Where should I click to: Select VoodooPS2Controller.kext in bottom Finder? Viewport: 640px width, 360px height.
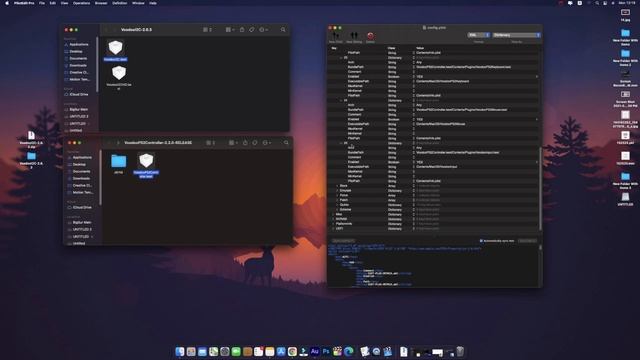coord(146,166)
